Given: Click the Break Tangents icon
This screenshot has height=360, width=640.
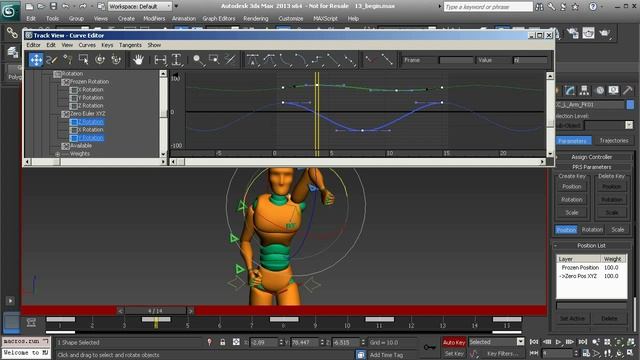Looking at the screenshot, I should click(371, 60).
